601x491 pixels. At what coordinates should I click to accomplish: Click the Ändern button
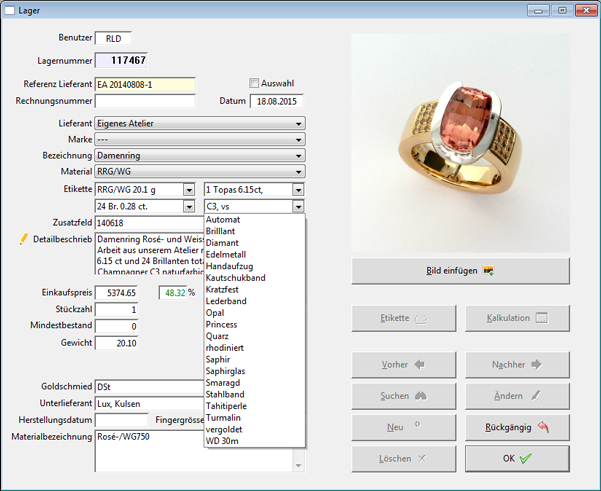pyautogui.click(x=517, y=396)
